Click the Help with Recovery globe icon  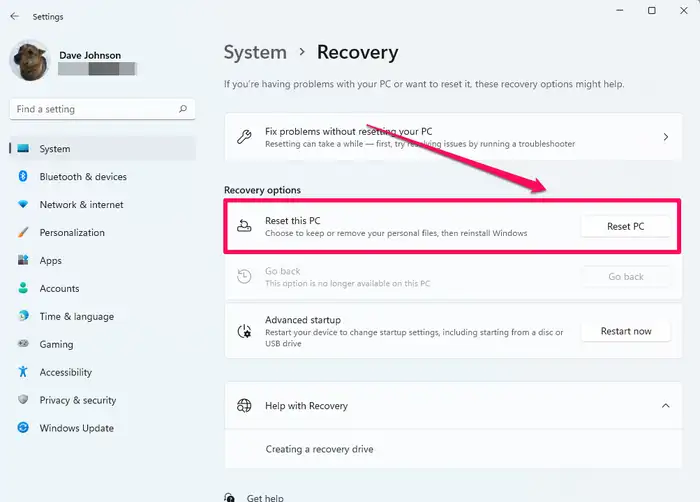coord(244,406)
